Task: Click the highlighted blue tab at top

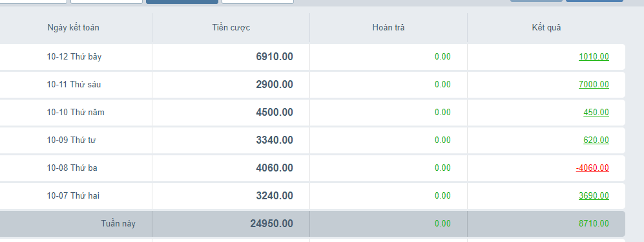Action: click(182, 2)
